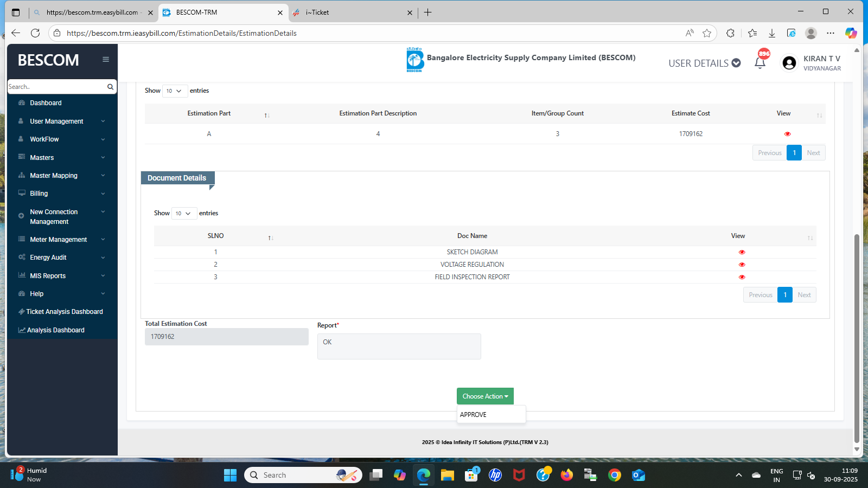Open browser Settings and more menu
Viewport: 868px width, 488px height.
831,33
